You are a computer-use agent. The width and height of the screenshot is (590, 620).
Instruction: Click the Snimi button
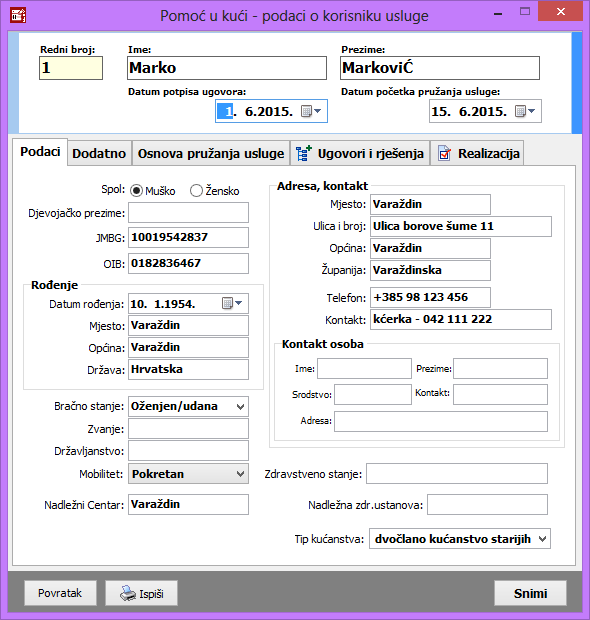[530, 593]
